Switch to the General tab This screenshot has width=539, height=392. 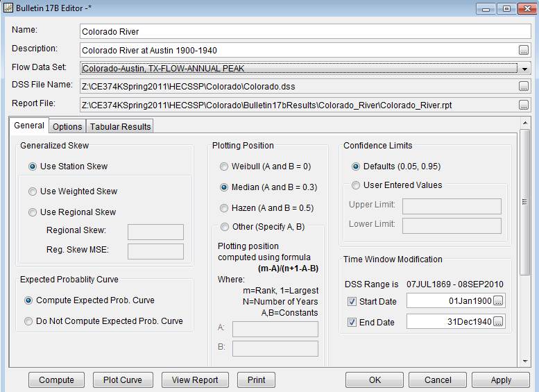click(29, 126)
